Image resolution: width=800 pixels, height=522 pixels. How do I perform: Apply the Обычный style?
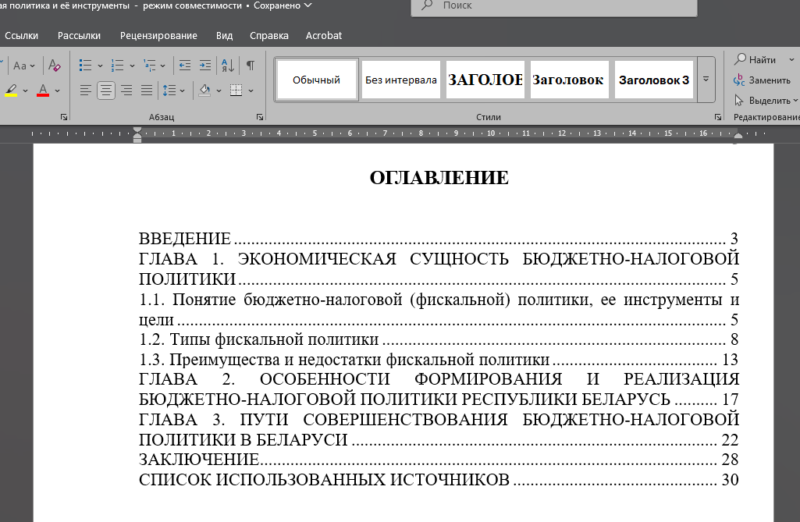(316, 80)
